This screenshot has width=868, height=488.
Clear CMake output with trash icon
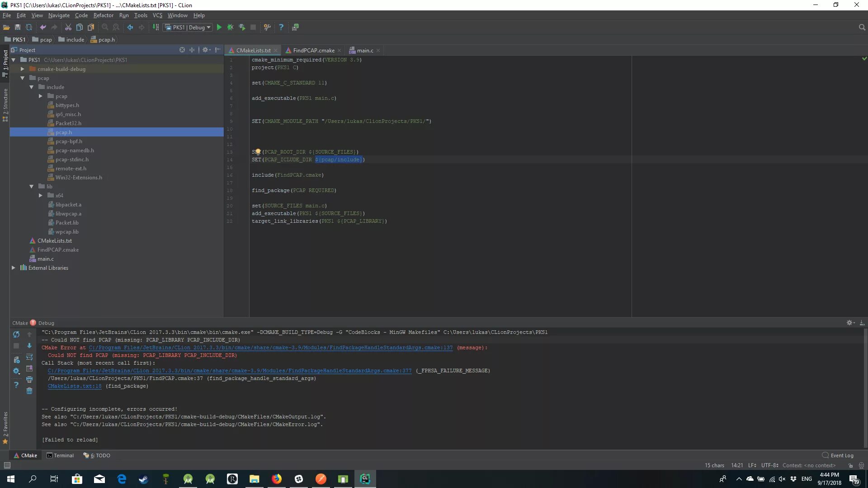(x=29, y=391)
